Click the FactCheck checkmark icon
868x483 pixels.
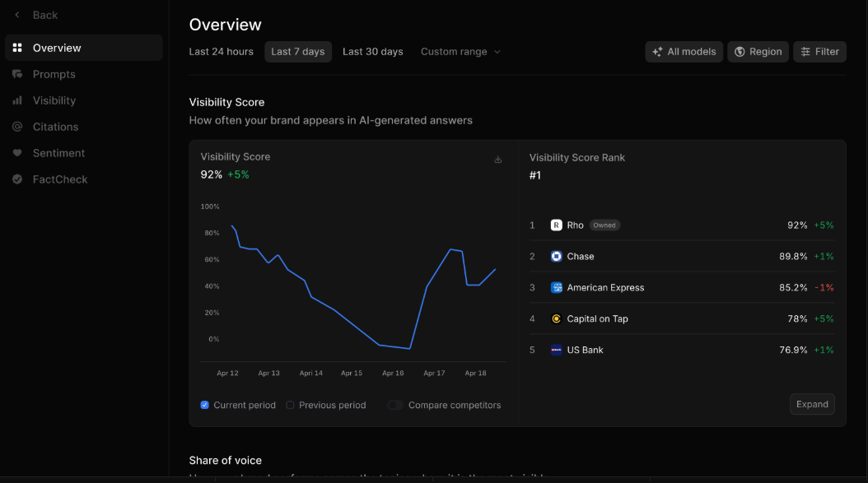tap(17, 179)
